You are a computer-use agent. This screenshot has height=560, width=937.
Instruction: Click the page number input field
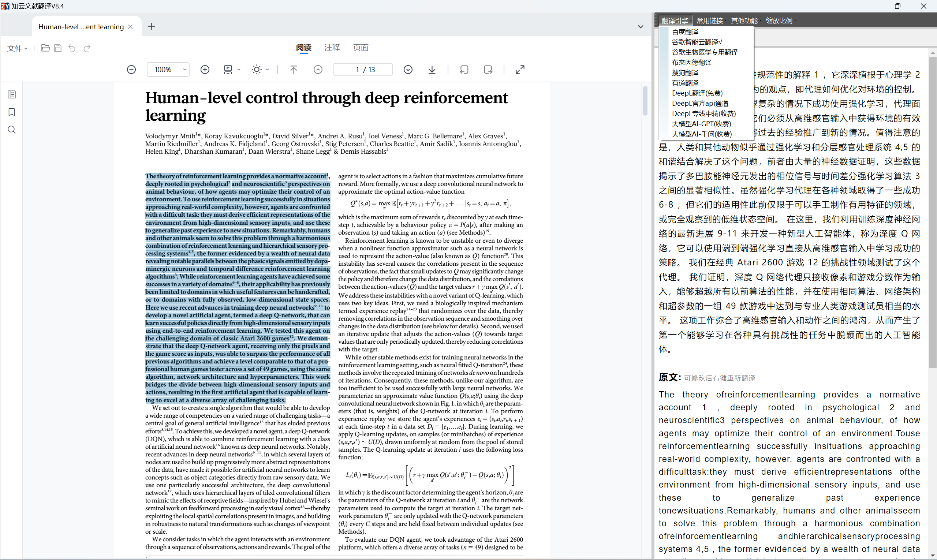point(363,70)
